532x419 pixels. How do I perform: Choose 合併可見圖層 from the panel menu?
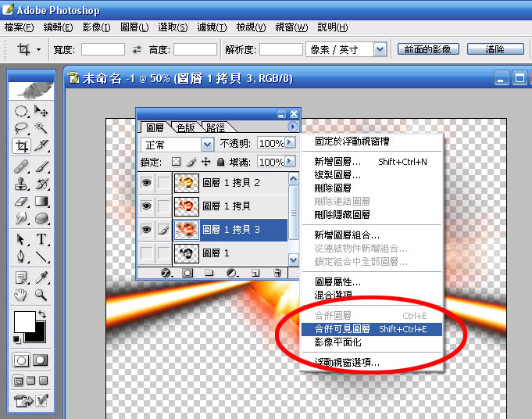point(371,329)
